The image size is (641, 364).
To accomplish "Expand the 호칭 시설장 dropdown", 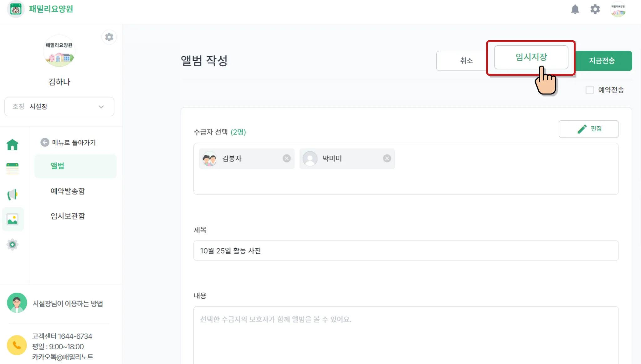I will (59, 107).
